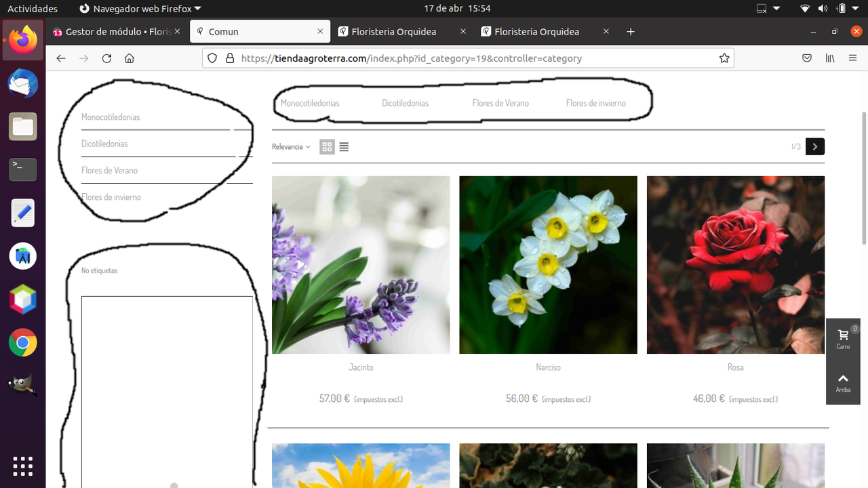Select the Rosa price 46,00 €

[x=709, y=399]
